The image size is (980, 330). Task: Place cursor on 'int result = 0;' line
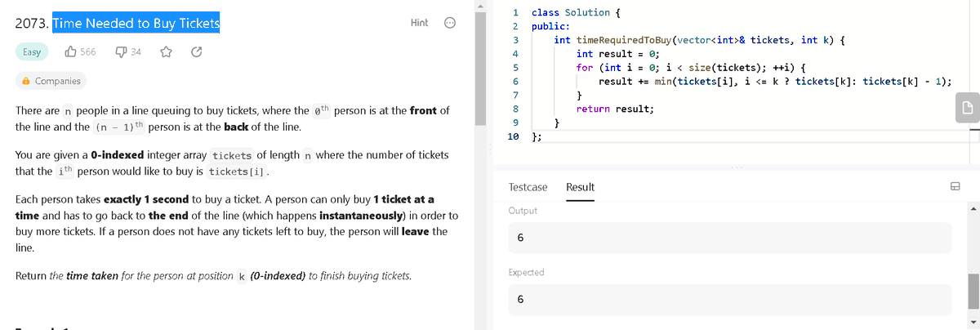pos(618,53)
